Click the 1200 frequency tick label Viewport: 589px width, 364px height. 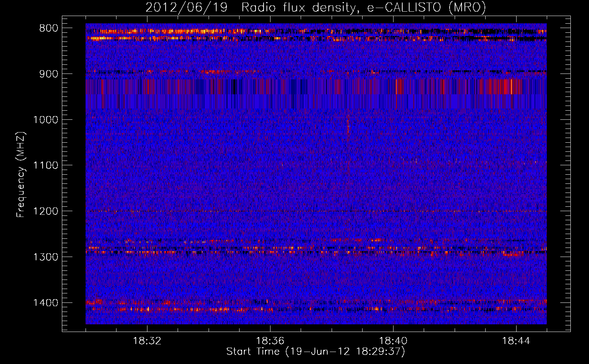(x=46, y=211)
